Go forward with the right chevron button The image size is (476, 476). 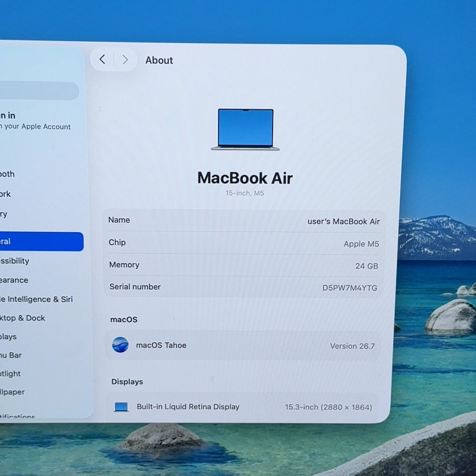[x=125, y=60]
